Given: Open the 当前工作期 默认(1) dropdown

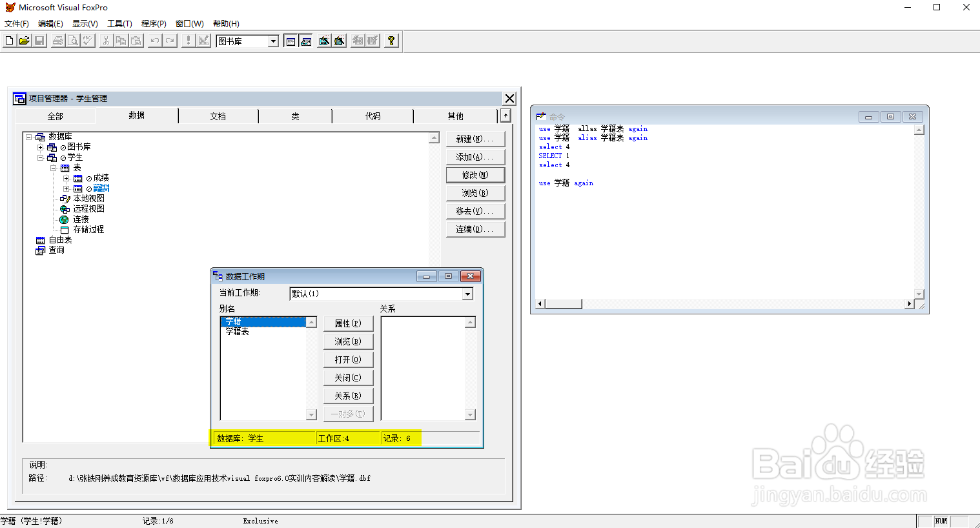Looking at the screenshot, I should point(467,294).
